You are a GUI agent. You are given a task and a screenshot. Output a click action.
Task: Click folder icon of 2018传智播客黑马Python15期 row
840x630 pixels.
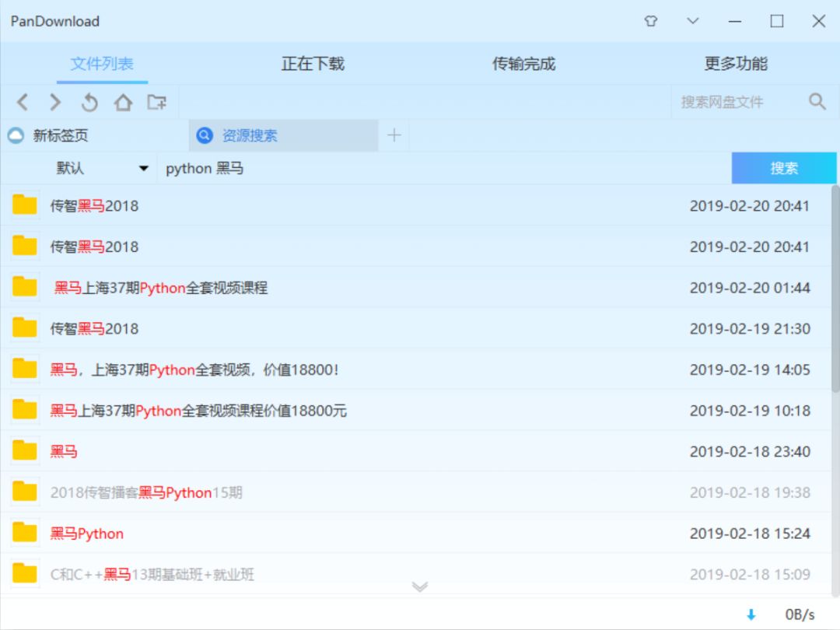[25, 492]
